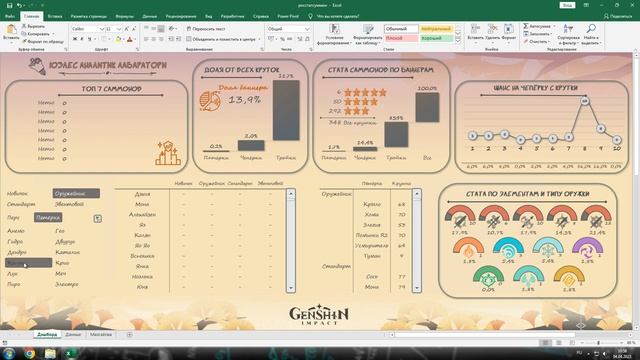Click Delete cells (Удалить) icon
The width and height of the screenshot is (640, 360).
pos(493,32)
